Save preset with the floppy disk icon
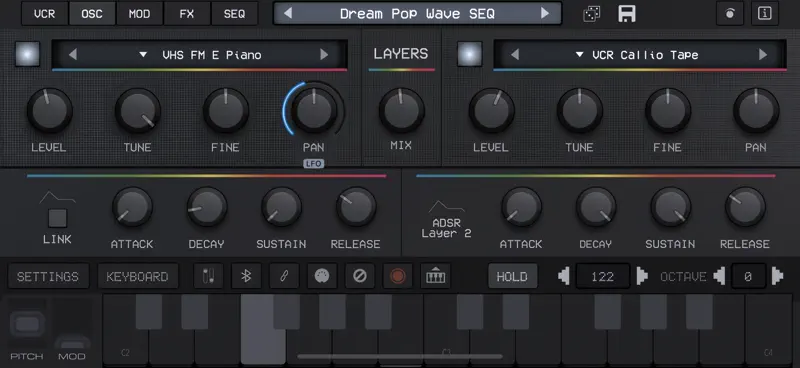Screen dimensions: 800x368 coord(627,14)
